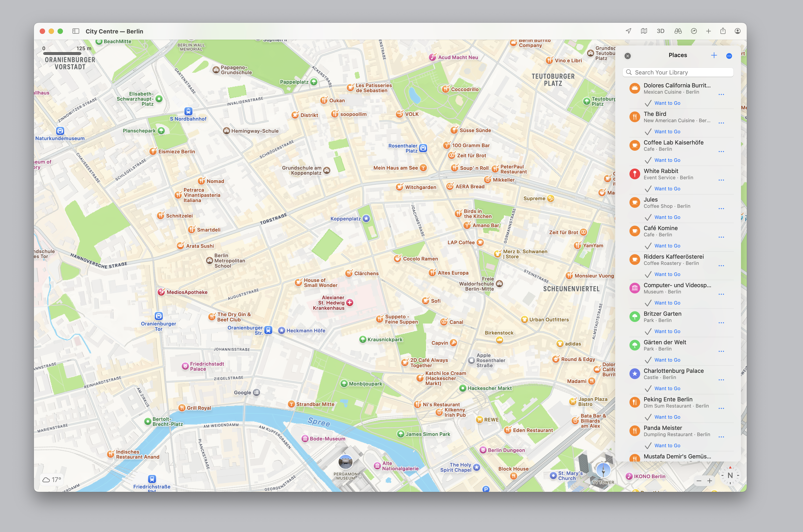Toggle Want to Go for Jules
This screenshot has width=803, height=532.
point(663,217)
